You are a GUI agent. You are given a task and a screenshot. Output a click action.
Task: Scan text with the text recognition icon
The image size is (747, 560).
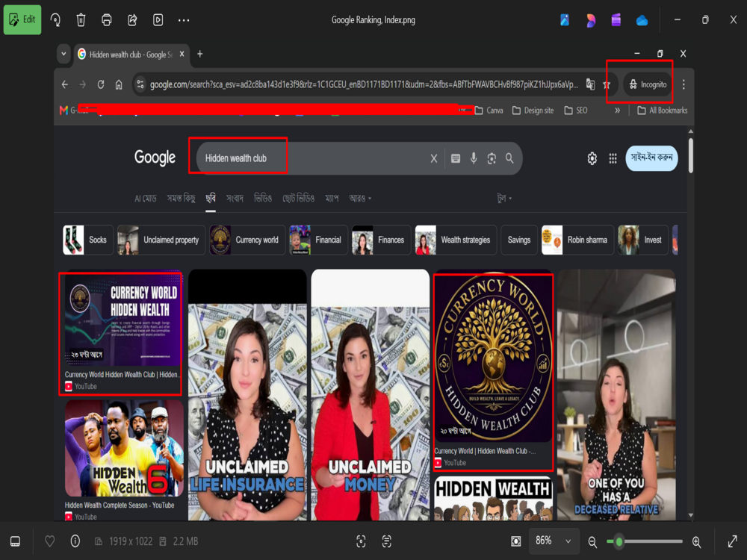tap(387, 541)
